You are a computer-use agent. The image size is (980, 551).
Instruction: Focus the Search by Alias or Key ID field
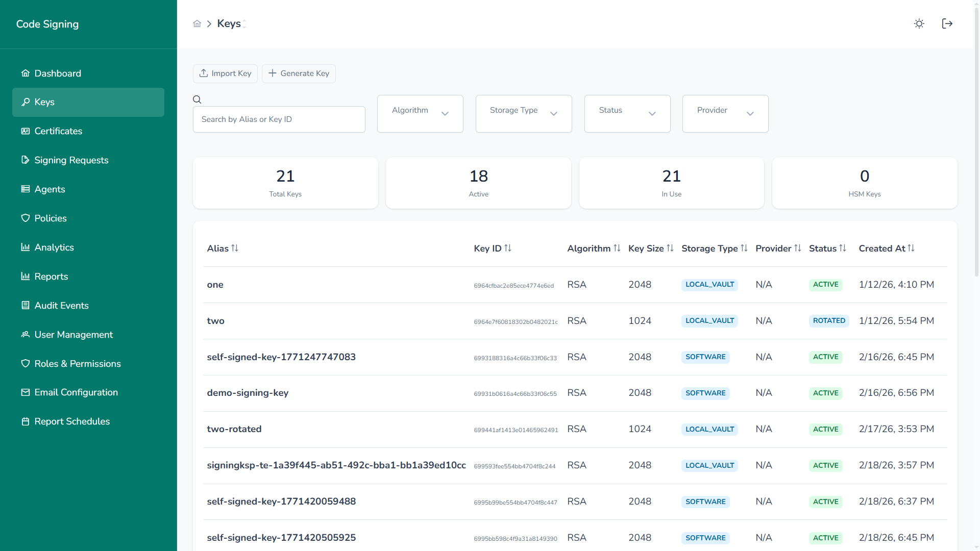pyautogui.click(x=279, y=119)
